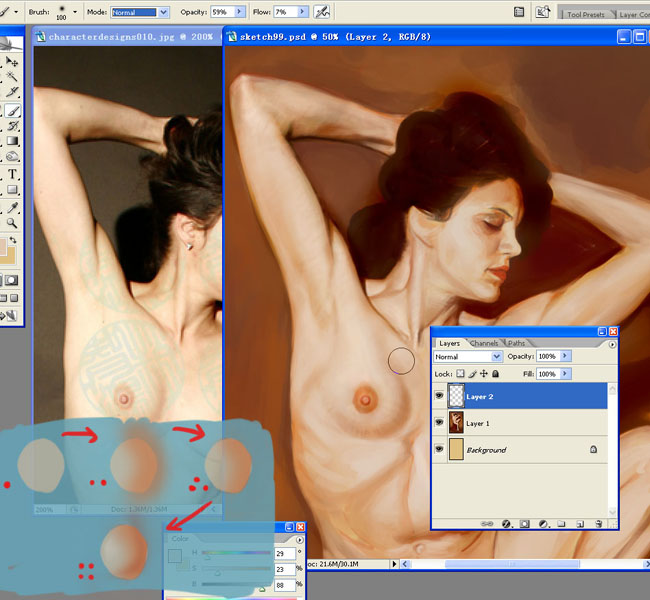The image size is (650, 600).
Task: Jump to ImageReady button in toolbox
Action: (10, 316)
